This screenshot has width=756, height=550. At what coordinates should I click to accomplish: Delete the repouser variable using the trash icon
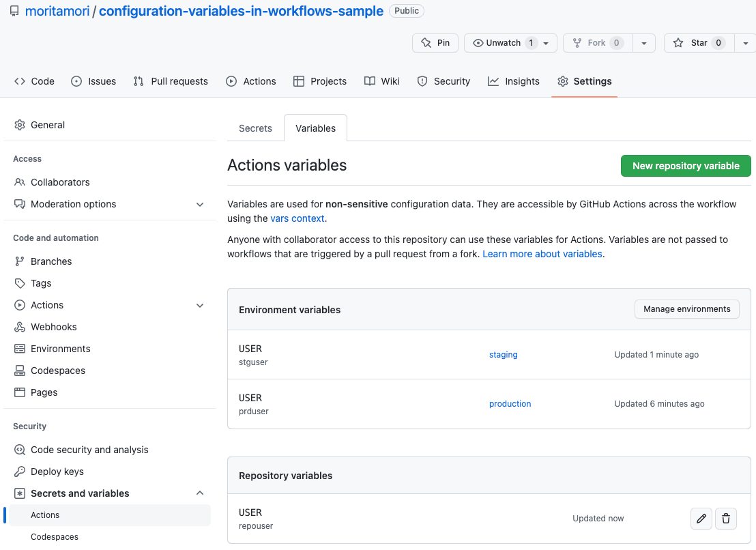(725, 519)
